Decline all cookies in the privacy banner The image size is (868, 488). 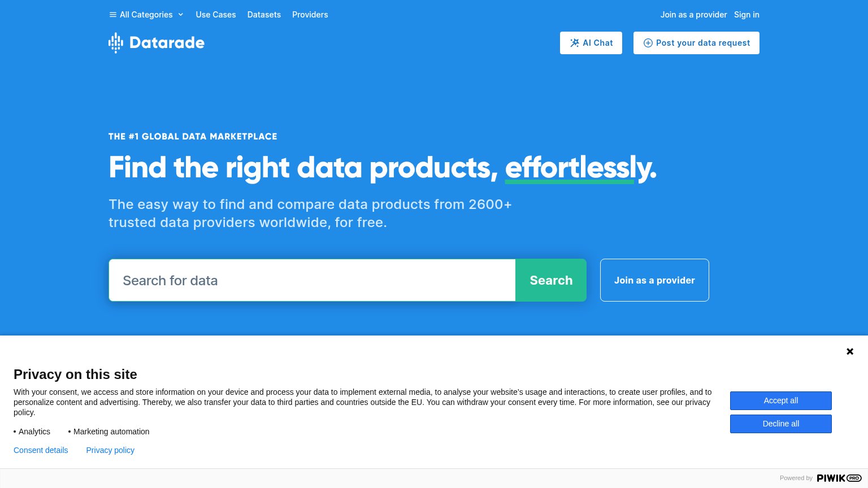(781, 424)
